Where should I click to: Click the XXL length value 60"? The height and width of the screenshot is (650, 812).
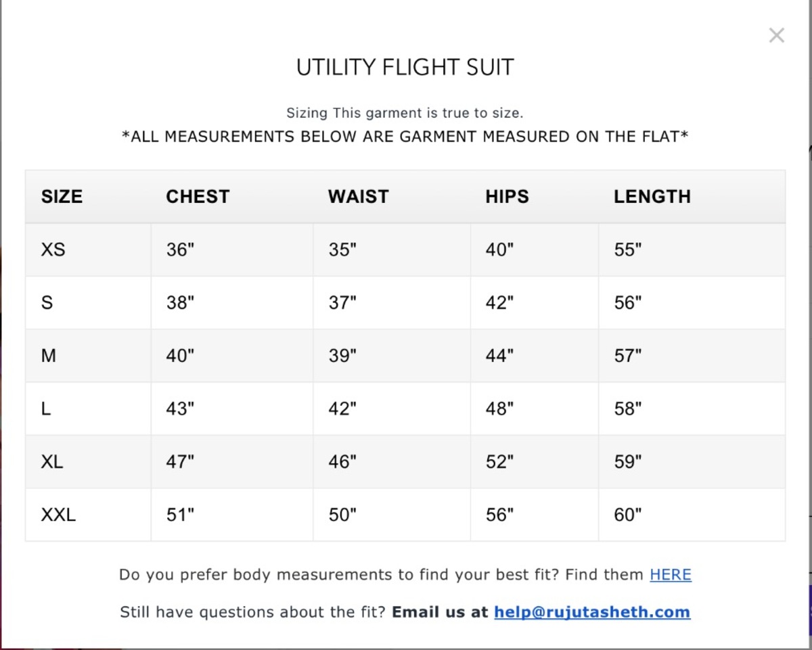pyautogui.click(x=627, y=515)
